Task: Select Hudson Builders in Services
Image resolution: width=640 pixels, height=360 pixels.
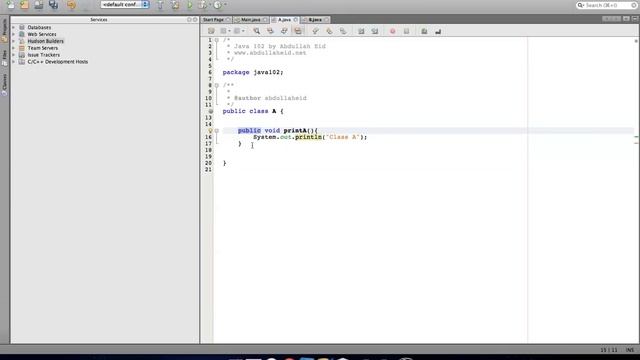Action: click(x=45, y=41)
